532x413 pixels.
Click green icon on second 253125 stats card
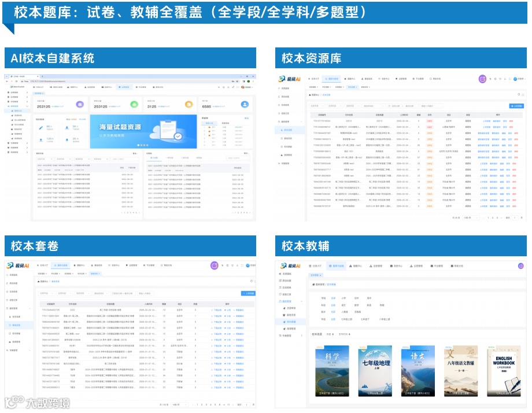pyautogui.click(x=134, y=105)
